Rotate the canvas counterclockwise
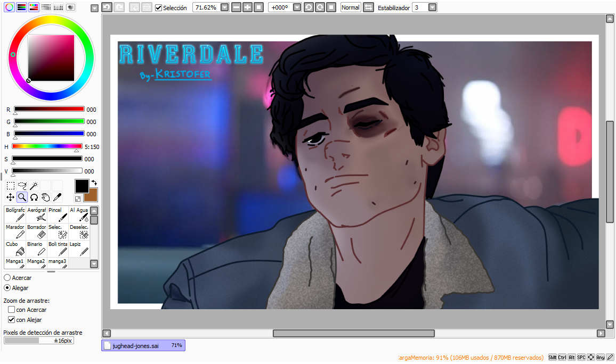The width and height of the screenshot is (616, 364). (309, 7)
